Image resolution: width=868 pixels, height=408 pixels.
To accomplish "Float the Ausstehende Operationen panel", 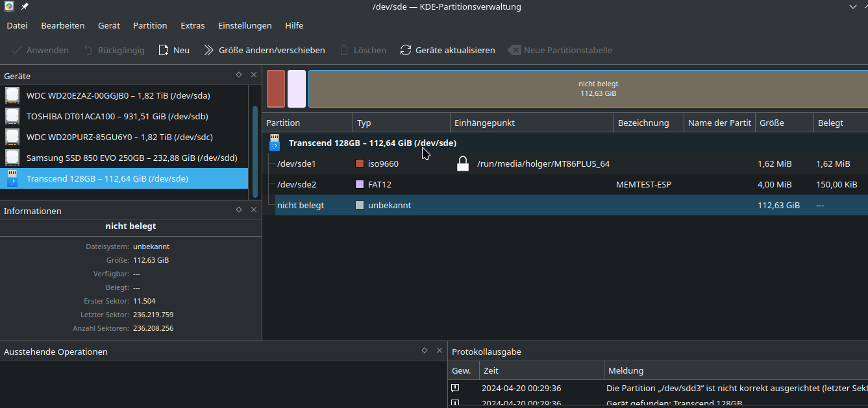I will (425, 351).
